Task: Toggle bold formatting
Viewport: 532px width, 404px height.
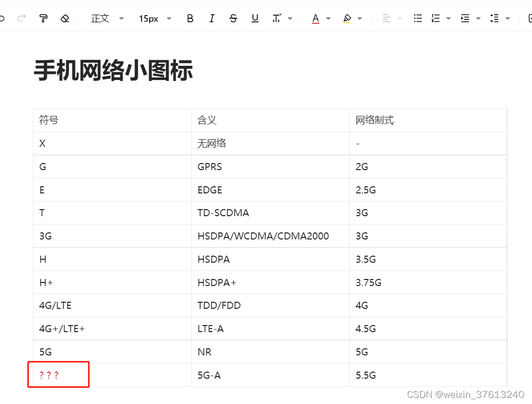Action: tap(190, 19)
